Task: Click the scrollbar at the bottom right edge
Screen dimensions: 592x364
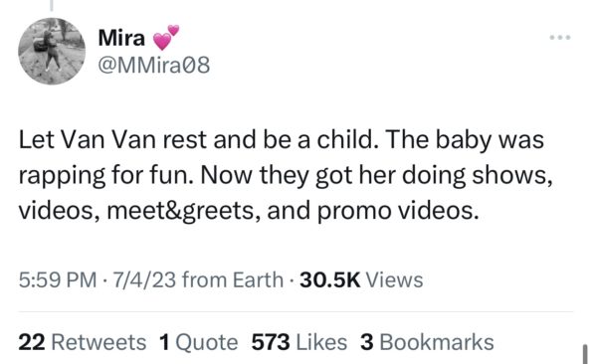Action: [586, 354]
